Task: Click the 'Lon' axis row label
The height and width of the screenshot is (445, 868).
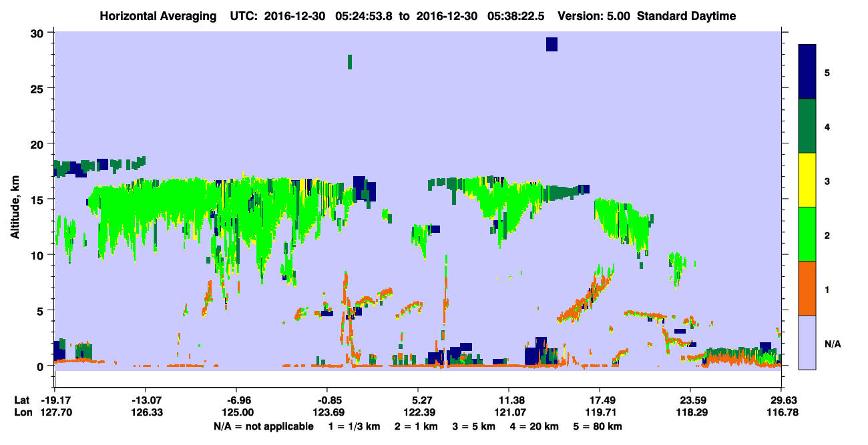Action: pos(22,412)
